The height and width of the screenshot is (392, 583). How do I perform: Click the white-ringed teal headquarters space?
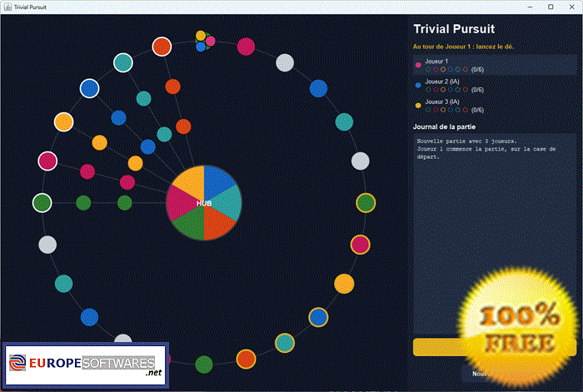(x=123, y=62)
